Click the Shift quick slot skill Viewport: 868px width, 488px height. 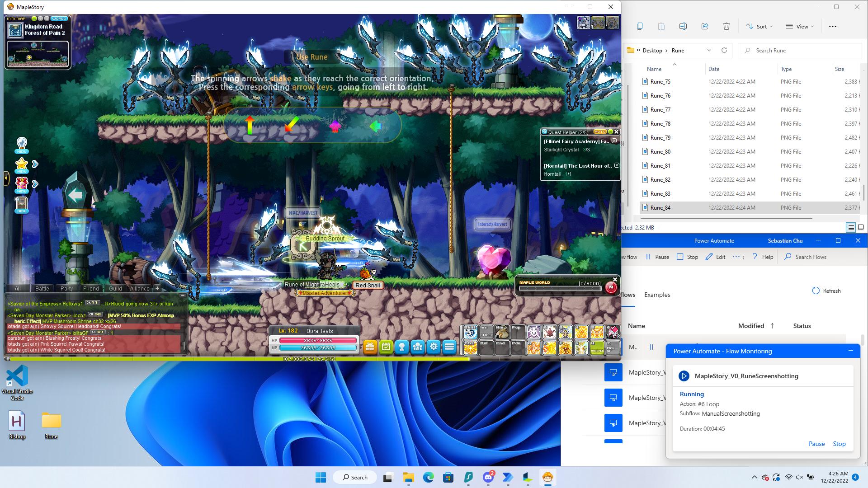point(470,332)
